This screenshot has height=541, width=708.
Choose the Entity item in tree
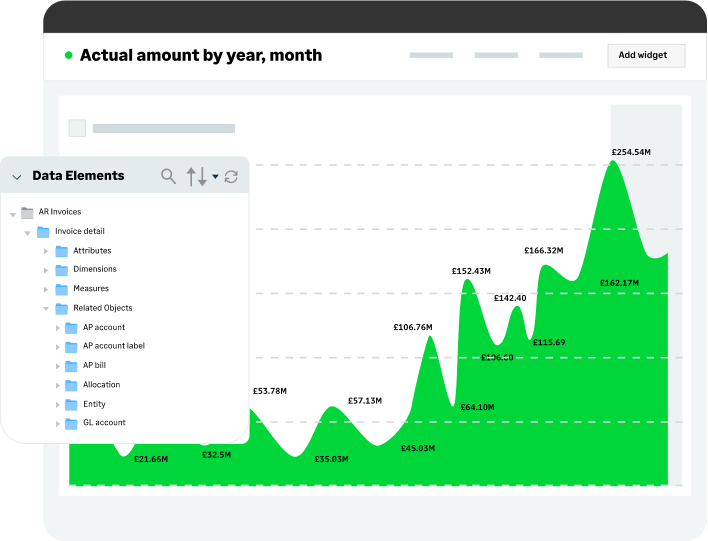pos(94,404)
